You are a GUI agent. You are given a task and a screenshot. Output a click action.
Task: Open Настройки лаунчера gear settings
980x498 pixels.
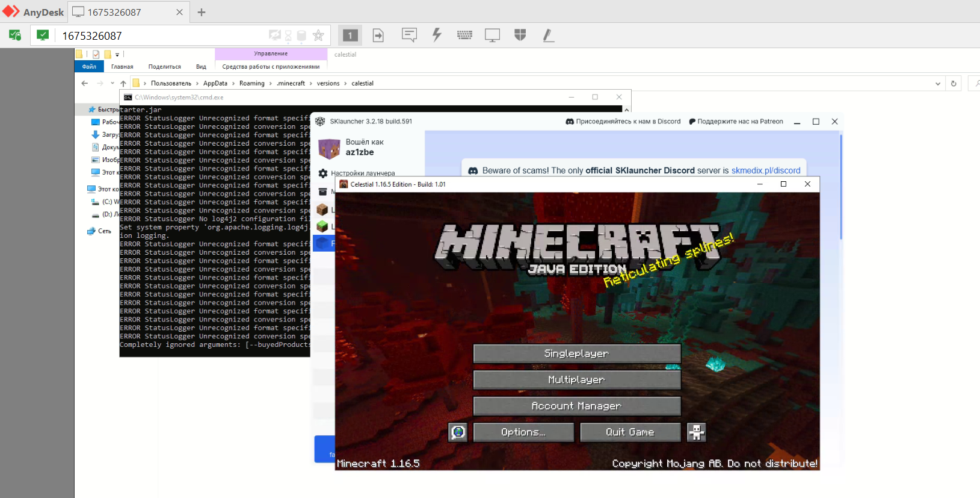[356, 173]
